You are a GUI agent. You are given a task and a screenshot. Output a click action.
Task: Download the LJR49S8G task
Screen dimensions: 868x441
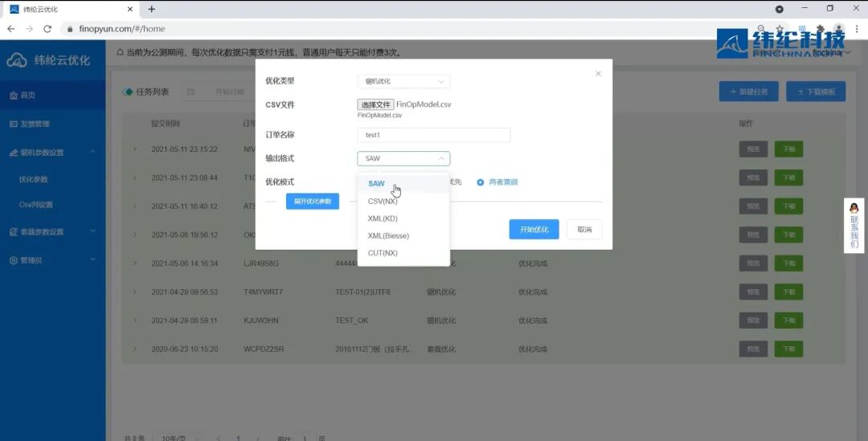788,263
